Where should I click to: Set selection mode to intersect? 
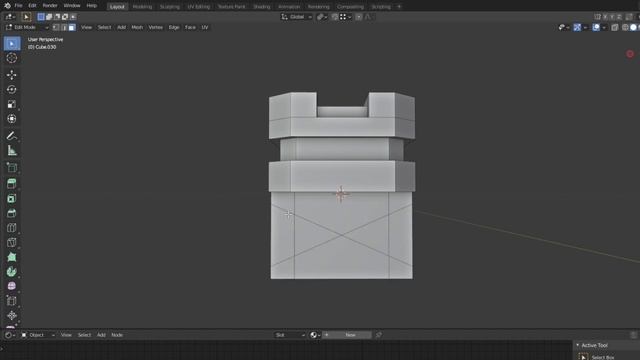pyautogui.click(x=73, y=17)
